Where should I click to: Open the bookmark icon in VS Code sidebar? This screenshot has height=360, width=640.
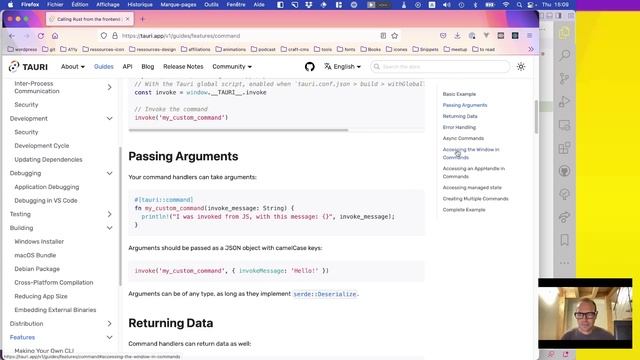[564, 240]
